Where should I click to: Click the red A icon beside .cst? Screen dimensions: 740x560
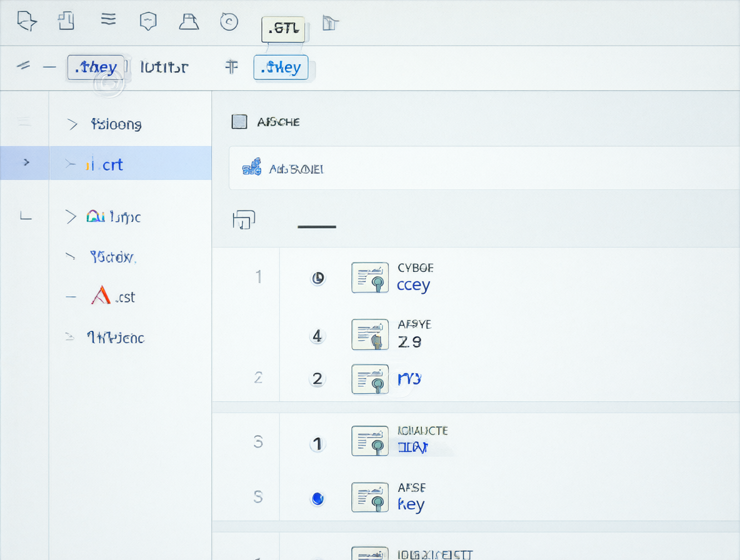(x=101, y=296)
